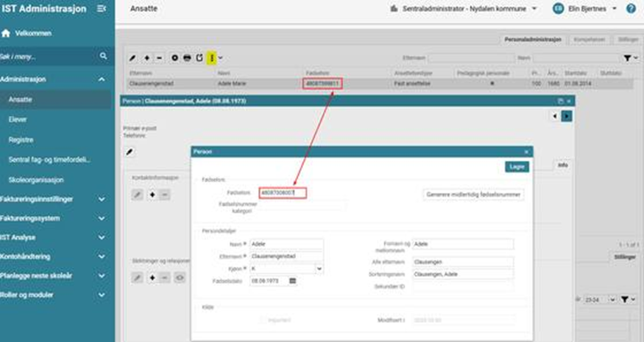Expand the Faktureringssystem menu section
This screenshot has height=342, width=644.
(x=57, y=218)
